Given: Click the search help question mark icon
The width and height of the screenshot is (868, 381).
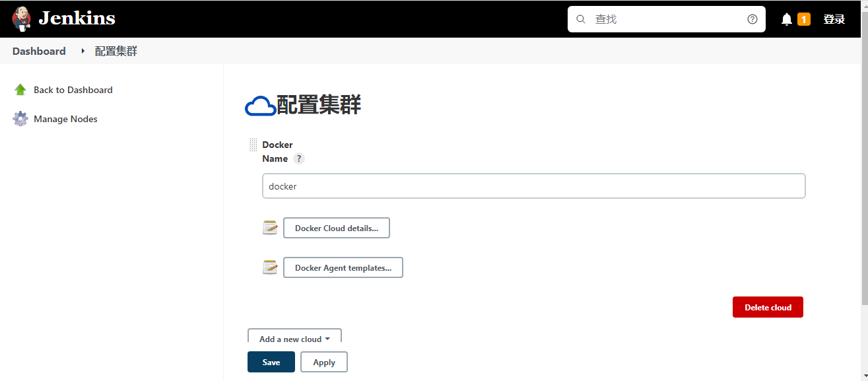Looking at the screenshot, I should click(x=752, y=18).
